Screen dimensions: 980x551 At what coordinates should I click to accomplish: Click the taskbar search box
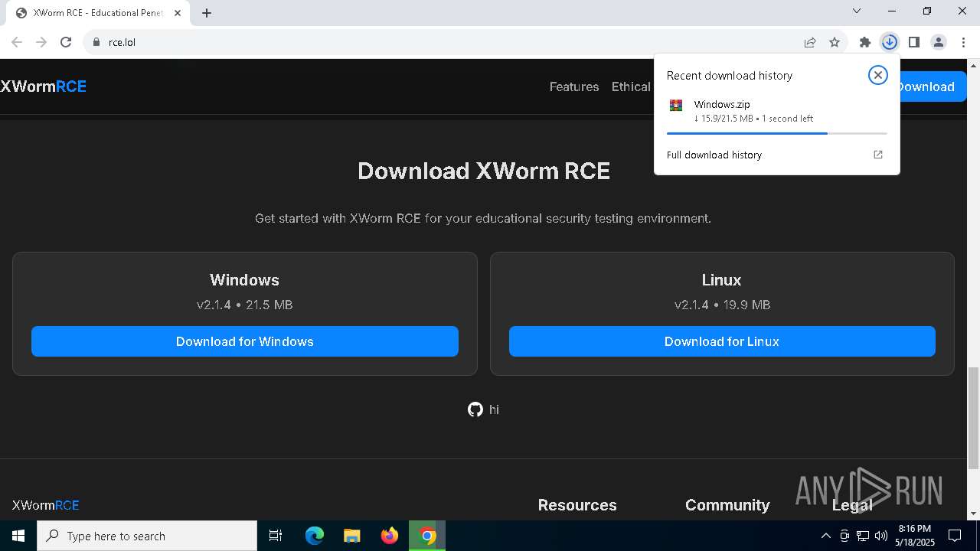[147, 536]
